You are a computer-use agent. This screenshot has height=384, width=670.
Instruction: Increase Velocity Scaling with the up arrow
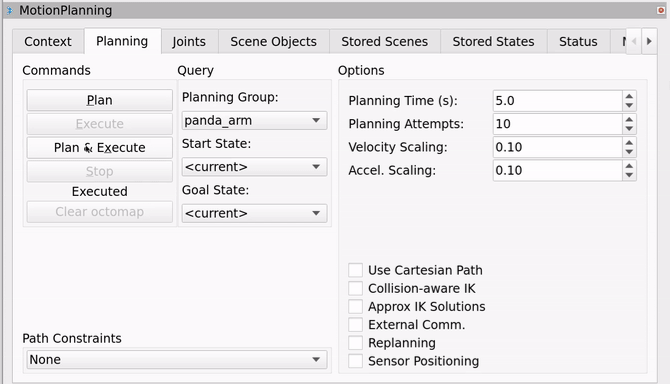tap(629, 143)
